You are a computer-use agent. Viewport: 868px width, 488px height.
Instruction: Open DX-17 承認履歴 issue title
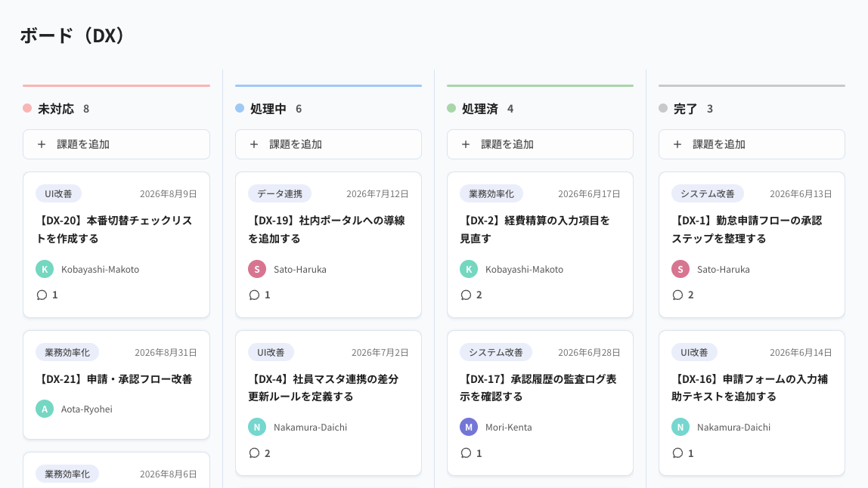tap(538, 388)
